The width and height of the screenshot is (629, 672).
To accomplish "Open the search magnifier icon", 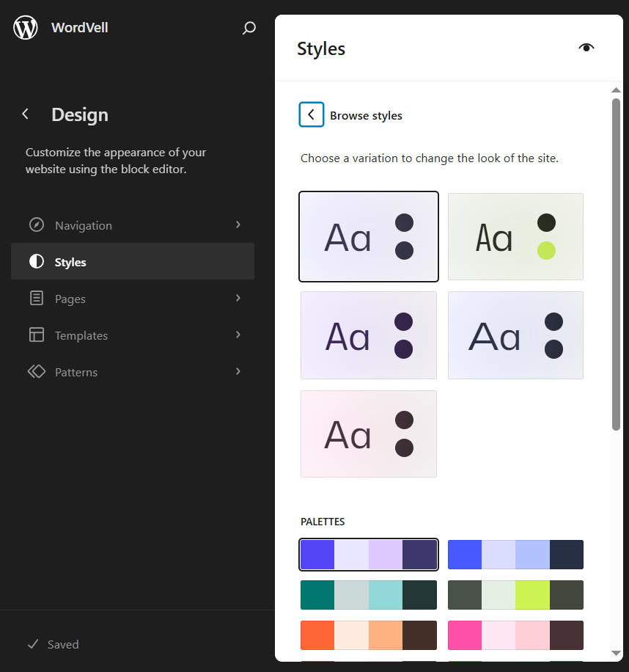I will point(249,28).
